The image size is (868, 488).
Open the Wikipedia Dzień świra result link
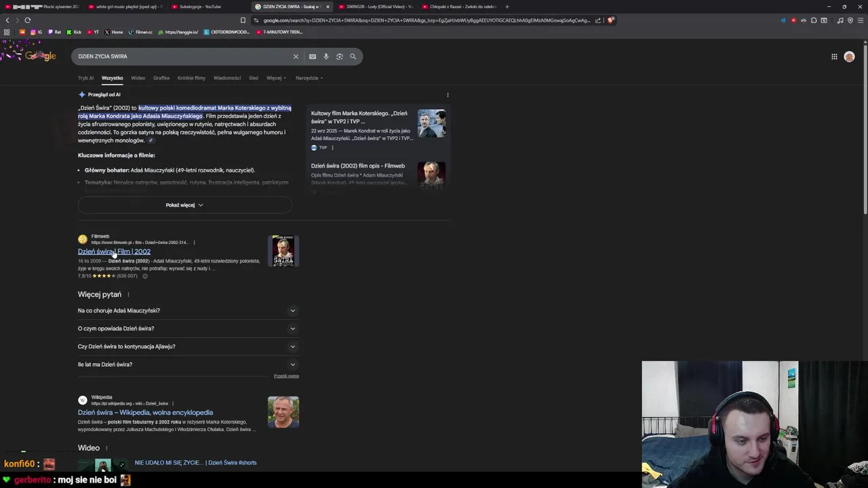click(x=145, y=413)
